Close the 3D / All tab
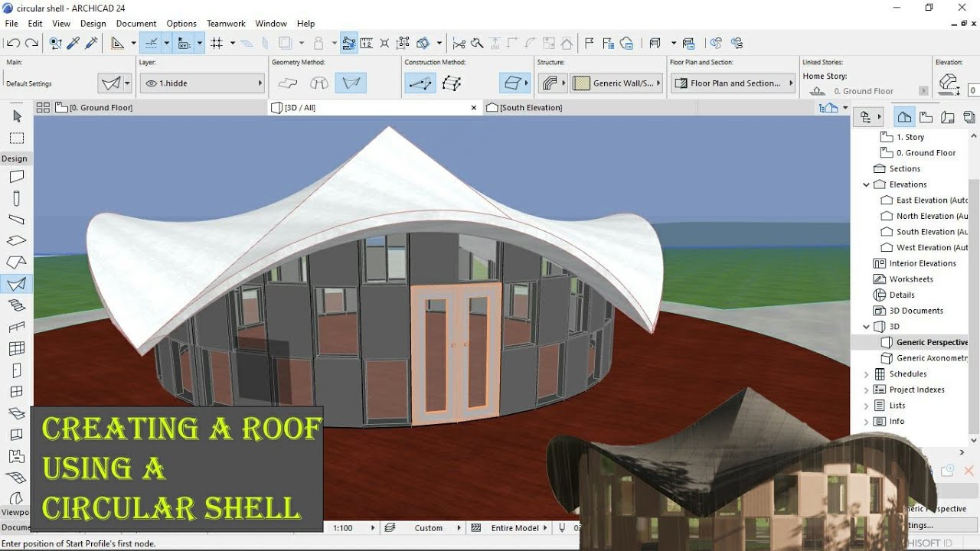 [x=474, y=108]
